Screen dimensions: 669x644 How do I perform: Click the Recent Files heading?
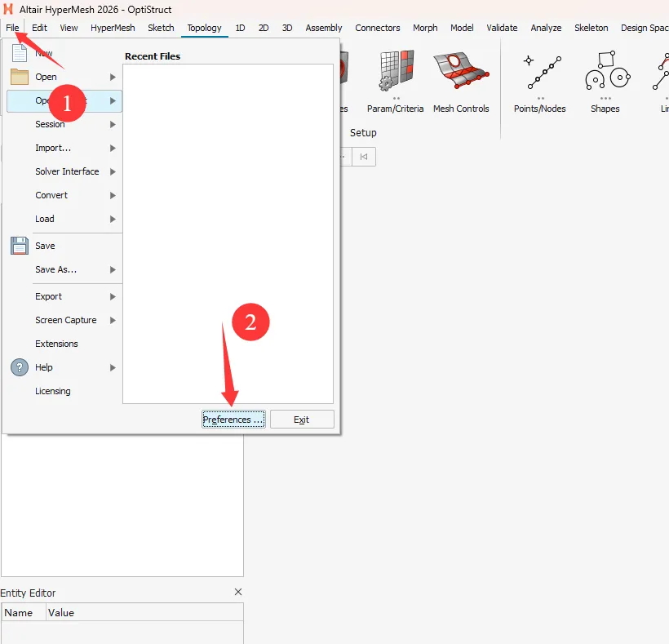tap(153, 56)
